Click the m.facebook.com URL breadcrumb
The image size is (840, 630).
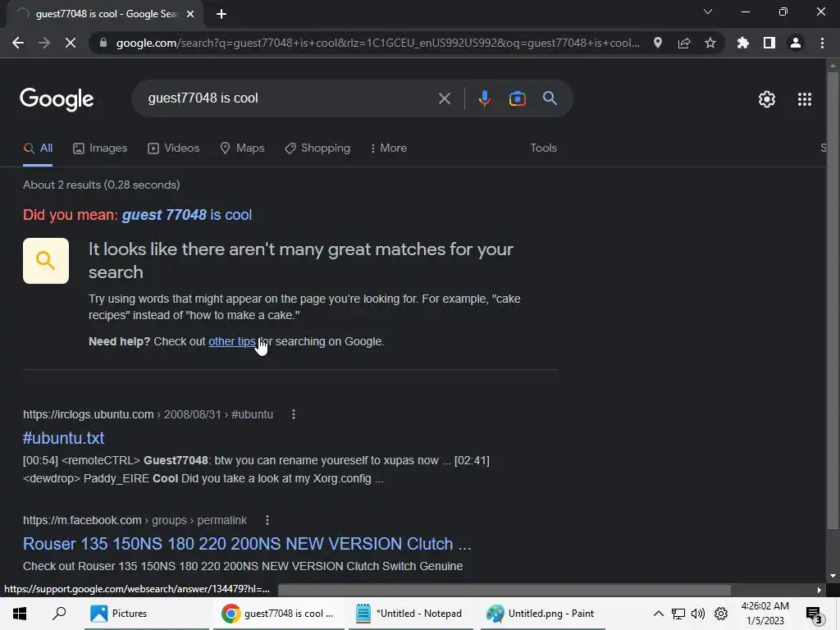pyautogui.click(x=135, y=520)
